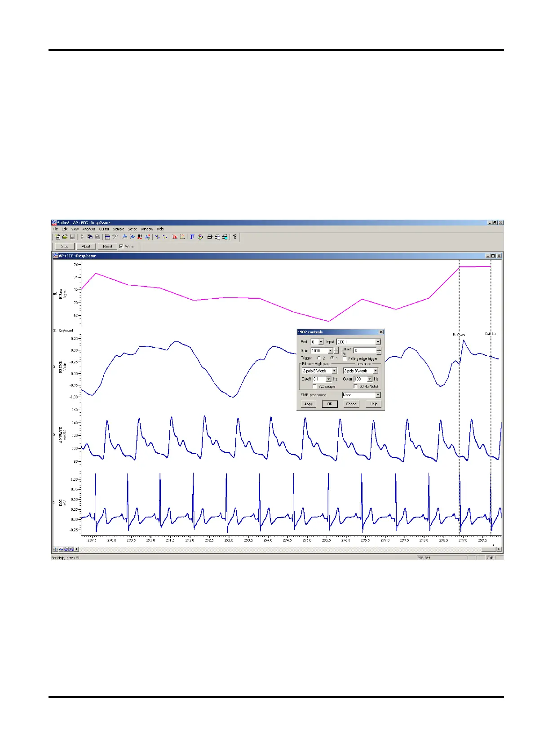The image size is (535, 756).
Task: Click OK in 1902 controls dialog
Action: (330, 404)
